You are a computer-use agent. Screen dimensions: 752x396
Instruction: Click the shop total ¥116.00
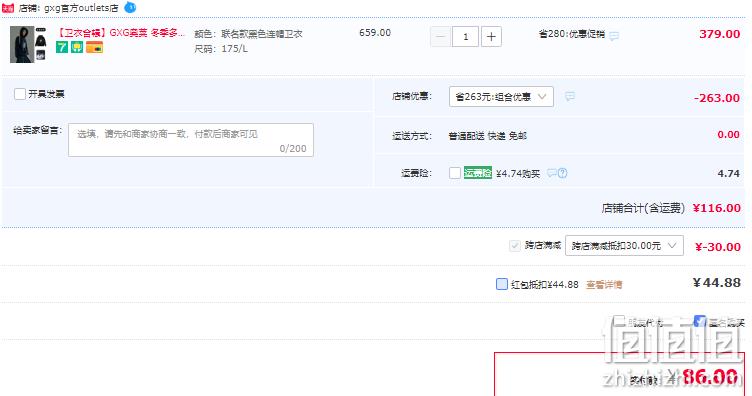pyautogui.click(x=717, y=208)
